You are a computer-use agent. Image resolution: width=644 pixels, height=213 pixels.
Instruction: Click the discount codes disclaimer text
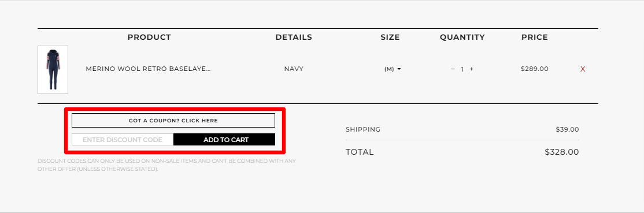coord(166,165)
